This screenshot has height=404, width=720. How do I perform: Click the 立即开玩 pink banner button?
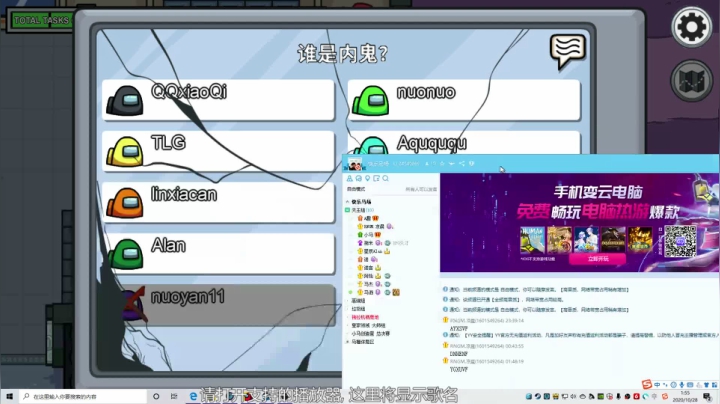tap(597, 259)
